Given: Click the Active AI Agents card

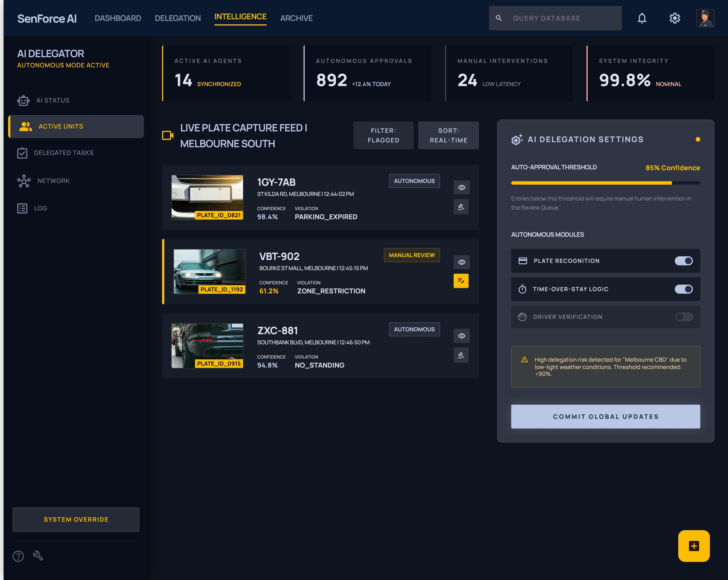Looking at the screenshot, I should pyautogui.click(x=226, y=73).
